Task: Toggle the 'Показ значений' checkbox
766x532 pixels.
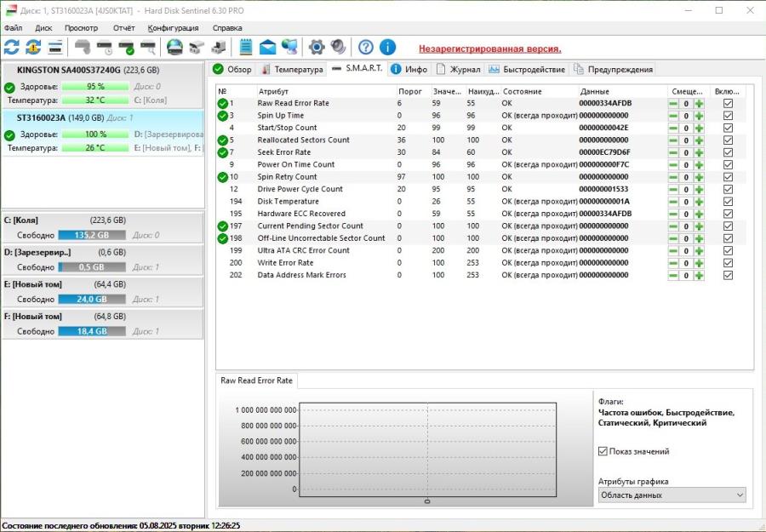Action: (603, 451)
